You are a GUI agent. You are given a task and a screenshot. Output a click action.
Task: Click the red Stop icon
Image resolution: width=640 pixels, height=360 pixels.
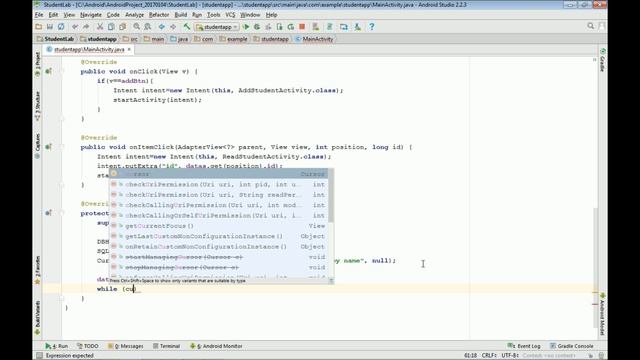tap(302, 27)
